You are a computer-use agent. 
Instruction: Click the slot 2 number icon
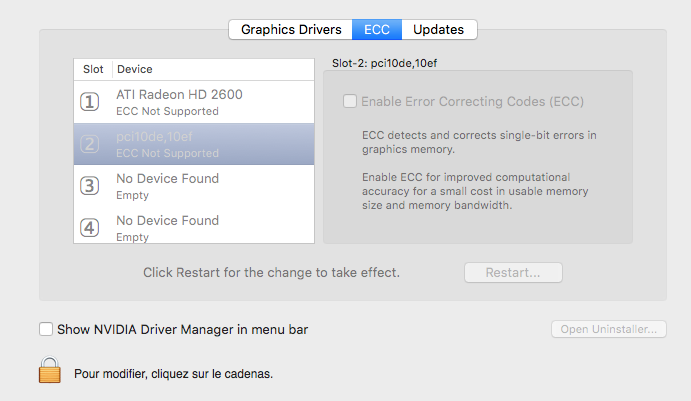[89, 144]
